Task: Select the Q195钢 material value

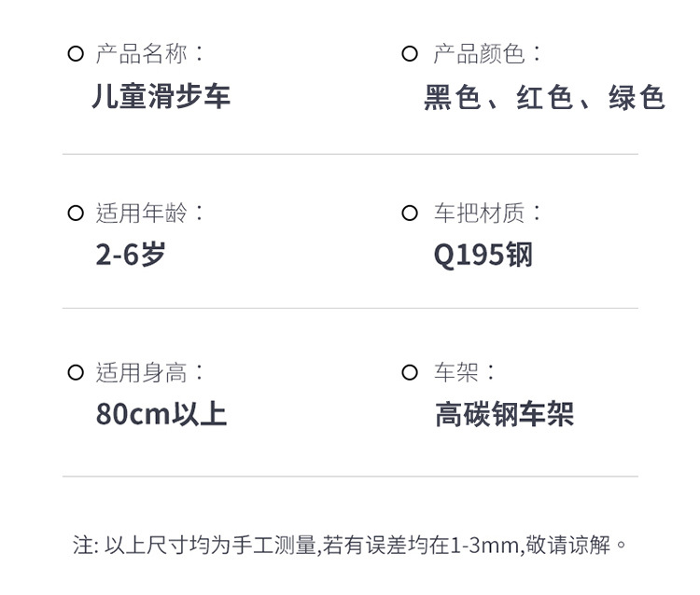Action: coord(483,255)
